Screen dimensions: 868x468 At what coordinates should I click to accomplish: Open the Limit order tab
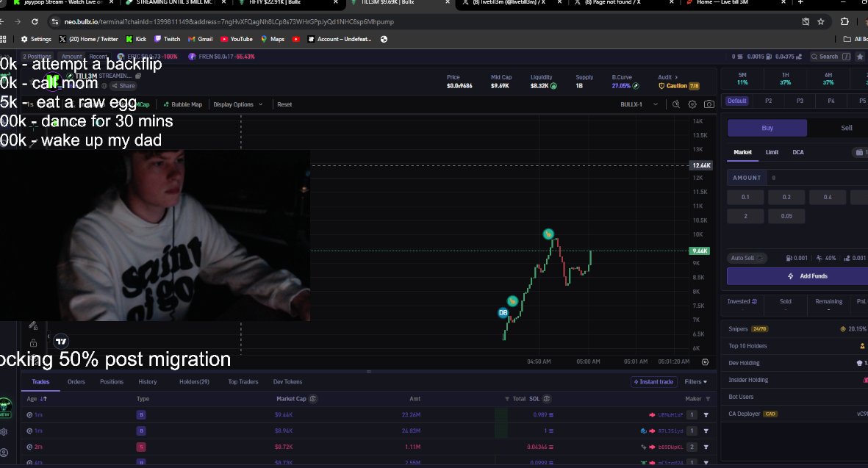(x=772, y=152)
